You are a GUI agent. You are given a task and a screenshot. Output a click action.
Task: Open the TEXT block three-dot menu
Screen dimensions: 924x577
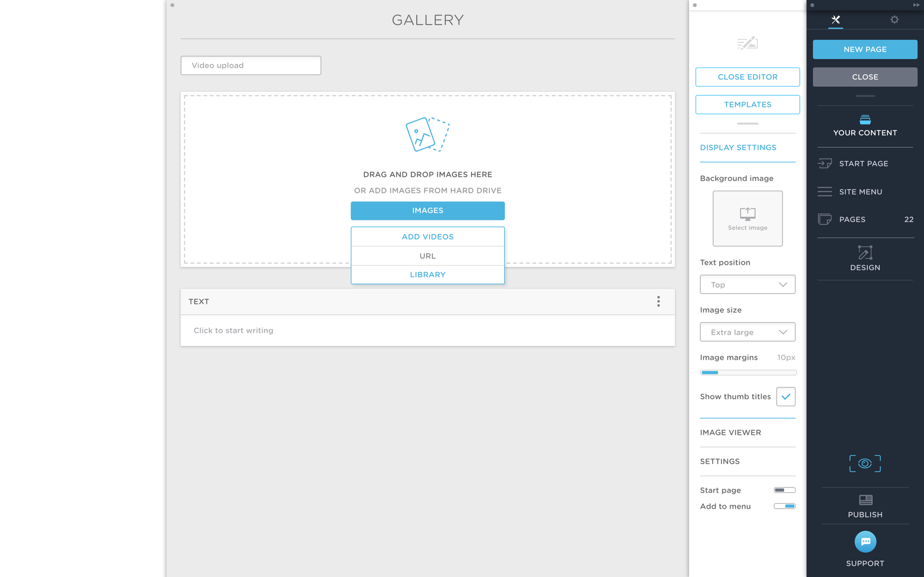point(658,302)
